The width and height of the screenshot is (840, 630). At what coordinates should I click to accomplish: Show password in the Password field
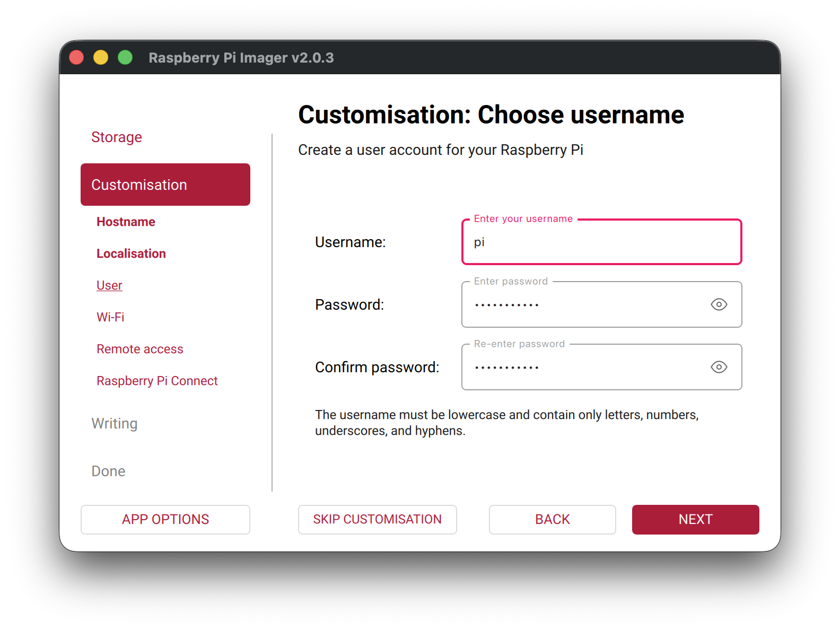click(719, 304)
